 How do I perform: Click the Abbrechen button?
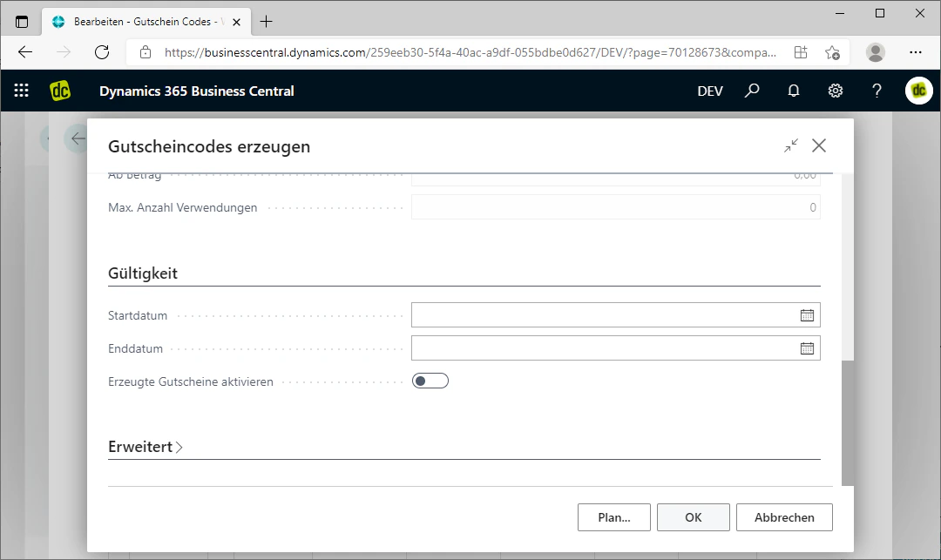click(x=784, y=517)
